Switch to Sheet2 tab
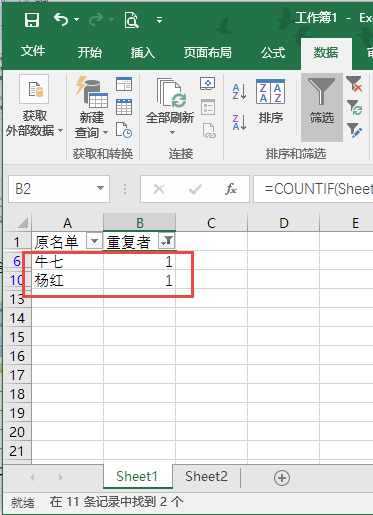 (x=206, y=477)
